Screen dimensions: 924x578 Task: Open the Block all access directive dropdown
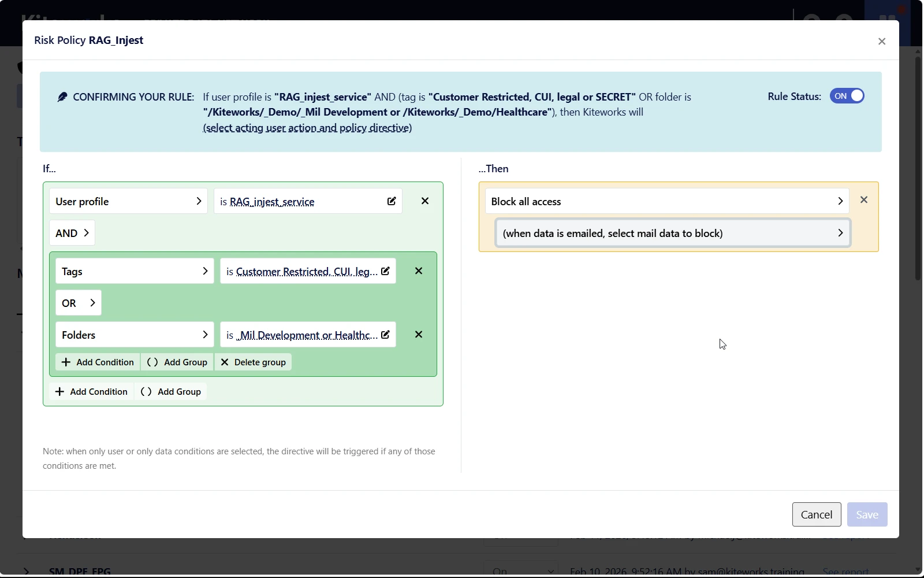coord(667,201)
